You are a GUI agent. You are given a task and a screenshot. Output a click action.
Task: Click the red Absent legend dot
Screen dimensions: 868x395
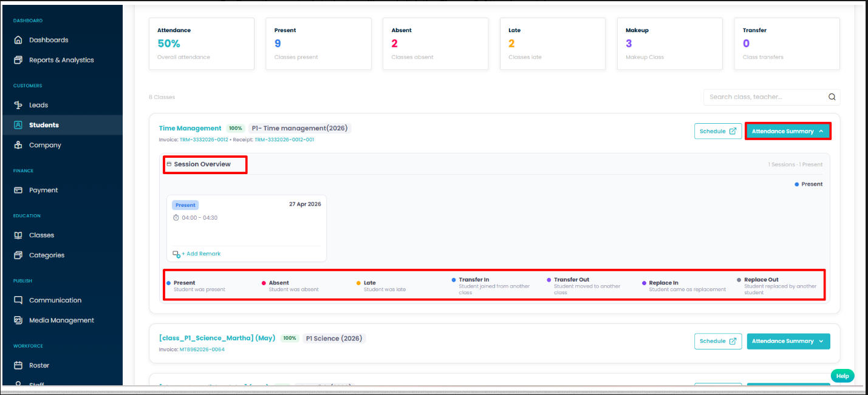264,283
